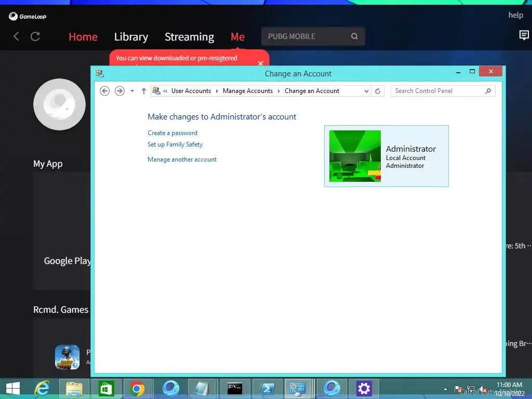The image size is (532, 399).
Task: Select the Me tab in GameLoop
Action: [x=237, y=37]
